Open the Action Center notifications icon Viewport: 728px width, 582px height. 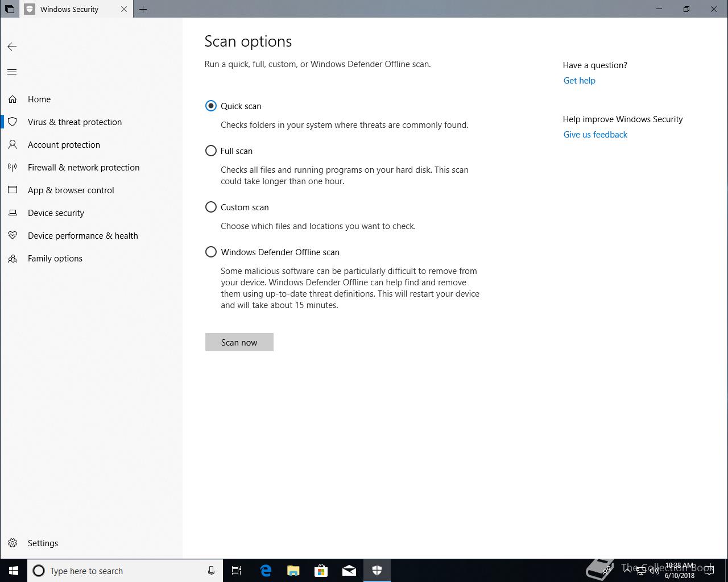coord(709,571)
